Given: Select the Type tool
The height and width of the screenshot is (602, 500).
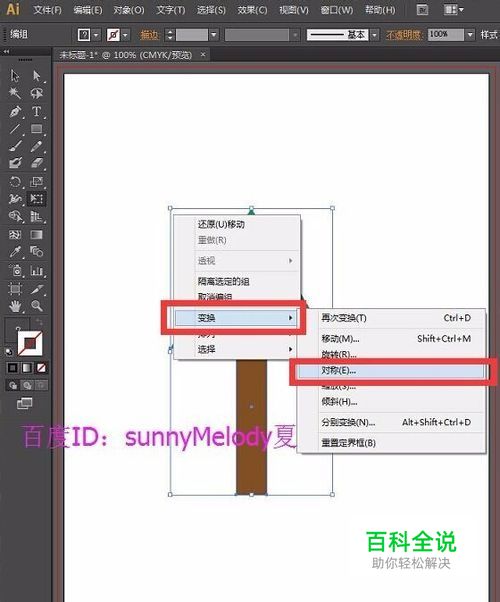Looking at the screenshot, I should [x=36, y=112].
